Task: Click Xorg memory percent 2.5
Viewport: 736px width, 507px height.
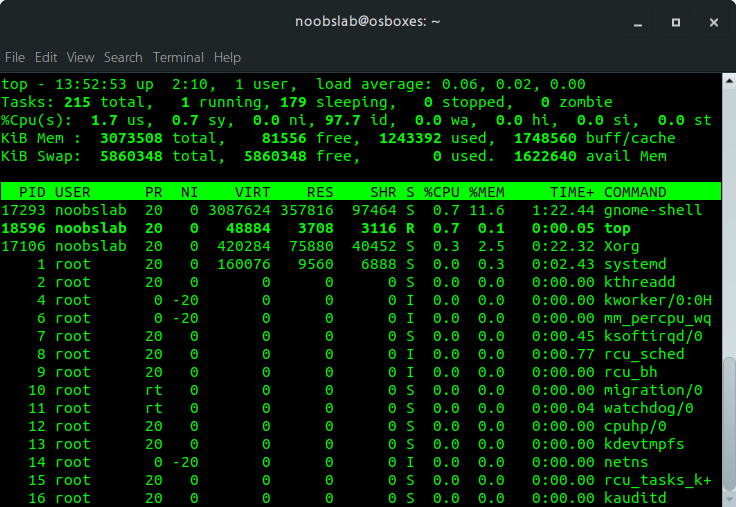Action: [x=491, y=246]
